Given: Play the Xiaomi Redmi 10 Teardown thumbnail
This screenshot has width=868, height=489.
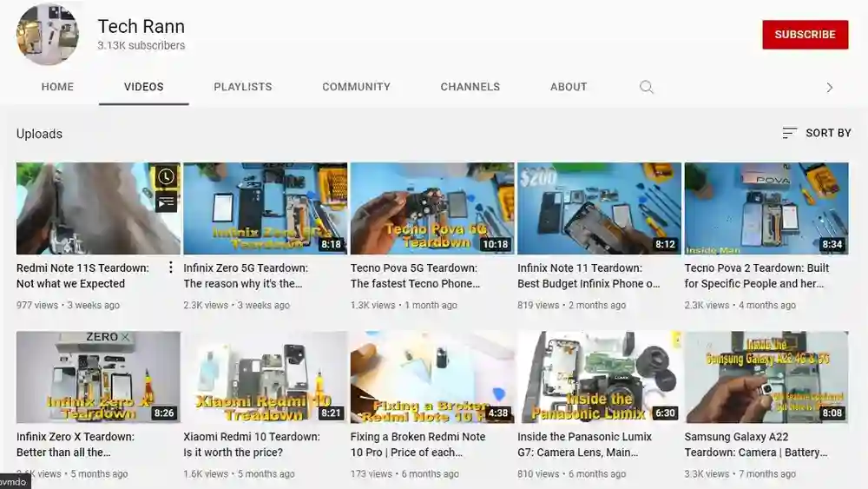Looking at the screenshot, I should click(265, 377).
